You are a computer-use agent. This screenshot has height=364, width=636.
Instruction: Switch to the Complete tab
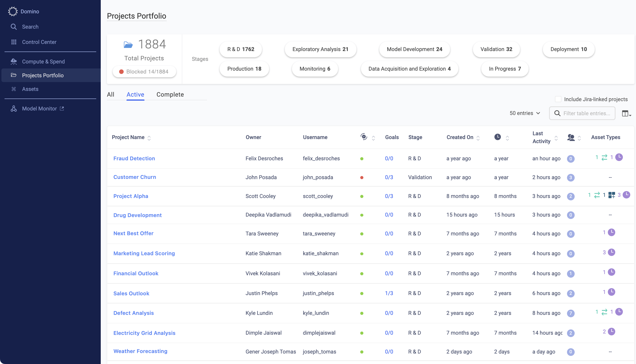(170, 94)
